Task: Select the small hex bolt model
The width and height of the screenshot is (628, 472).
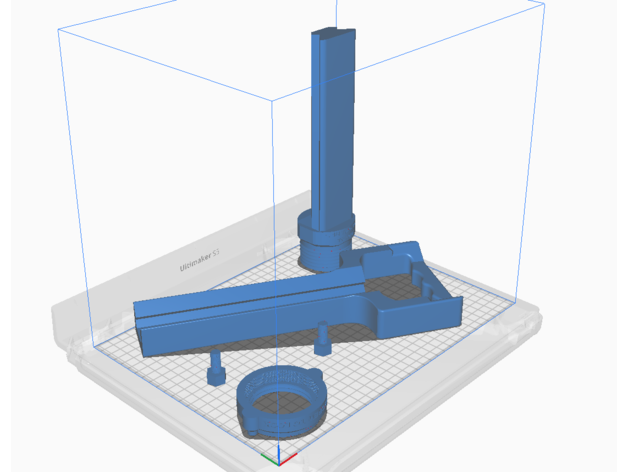Action: (216, 372)
